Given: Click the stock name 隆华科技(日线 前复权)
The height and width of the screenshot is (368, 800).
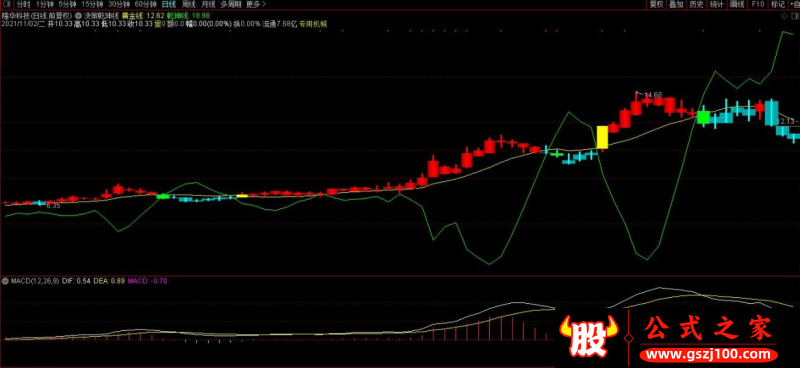Looking at the screenshot, I should [36, 16].
